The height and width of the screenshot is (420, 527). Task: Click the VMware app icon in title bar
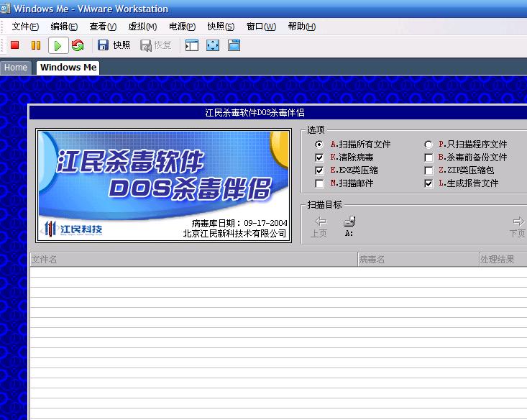5,8
